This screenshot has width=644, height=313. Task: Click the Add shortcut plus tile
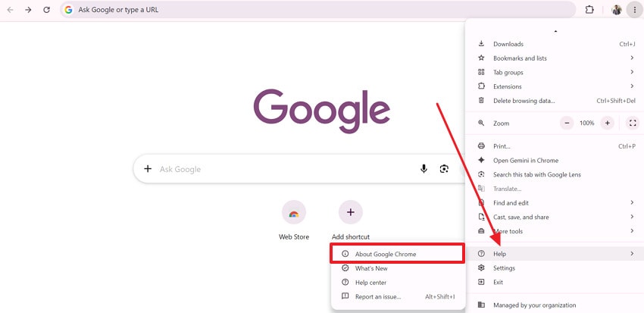(350, 212)
